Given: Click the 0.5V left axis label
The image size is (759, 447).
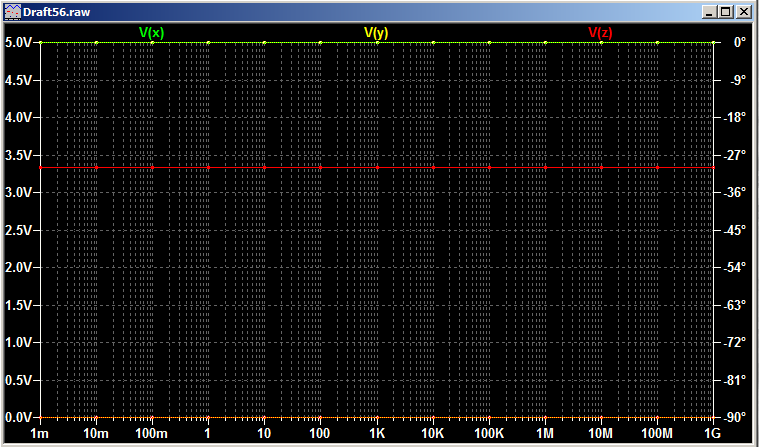Looking at the screenshot, I should pyautogui.click(x=19, y=380).
